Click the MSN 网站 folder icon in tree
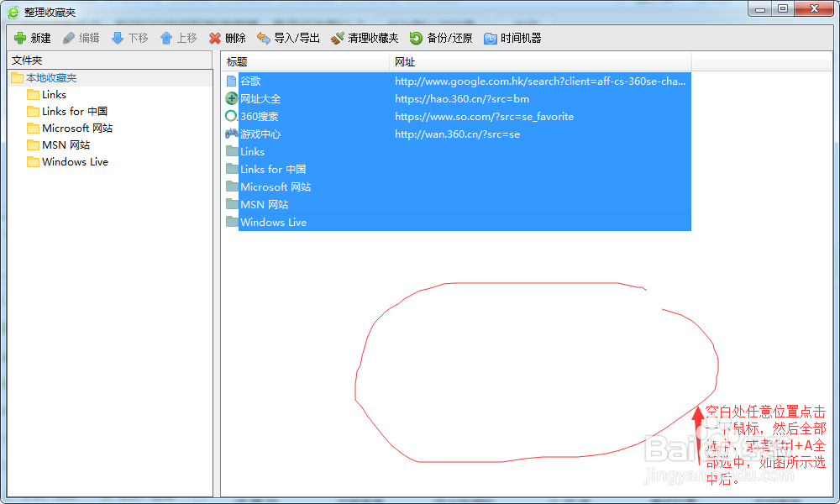The height and width of the screenshot is (504, 840). click(x=34, y=145)
